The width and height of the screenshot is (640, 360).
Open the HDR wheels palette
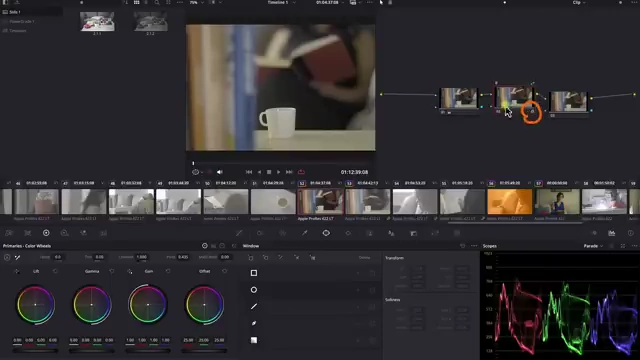coord(64,233)
